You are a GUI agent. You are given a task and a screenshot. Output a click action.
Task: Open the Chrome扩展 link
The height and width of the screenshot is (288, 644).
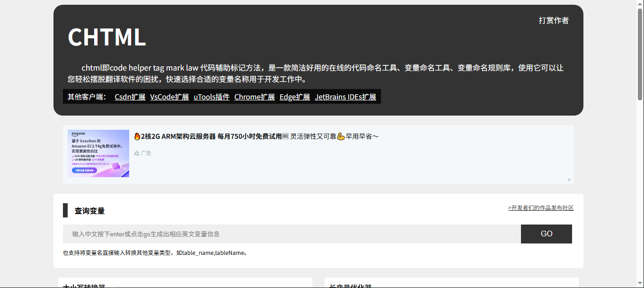pos(255,97)
